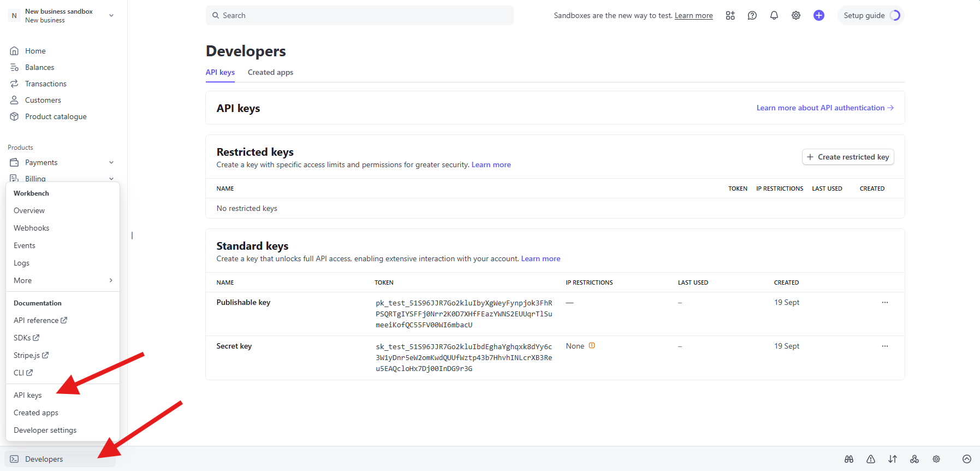Viewport: 980px width, 471px height.
Task: Click the Create restricted key button
Action: [848, 157]
